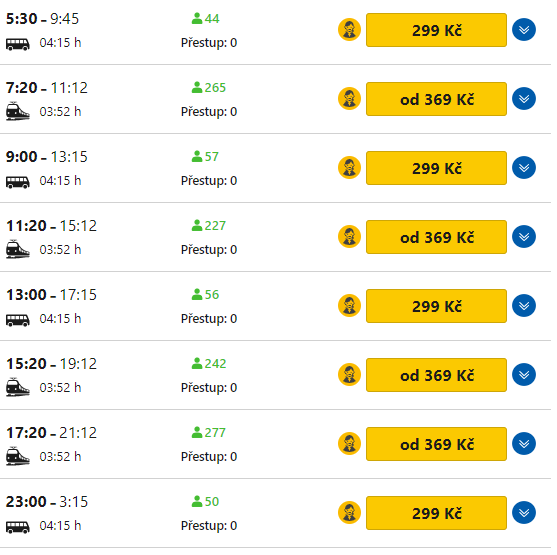
Task: Expand details for the 5:30 connection
Action: pyautogui.click(x=524, y=29)
